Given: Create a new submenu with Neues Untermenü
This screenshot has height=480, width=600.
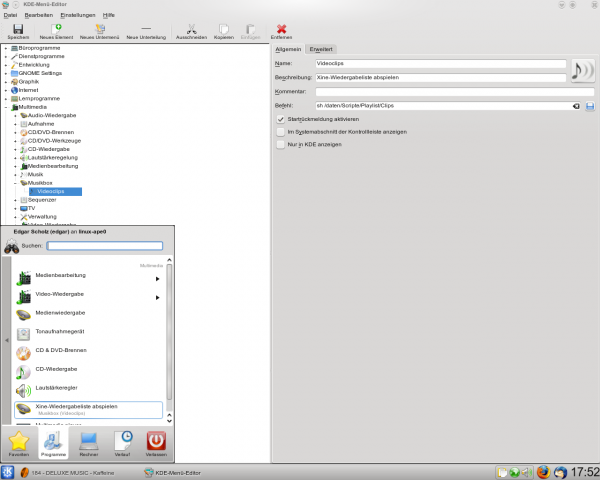Looking at the screenshot, I should 99,31.
